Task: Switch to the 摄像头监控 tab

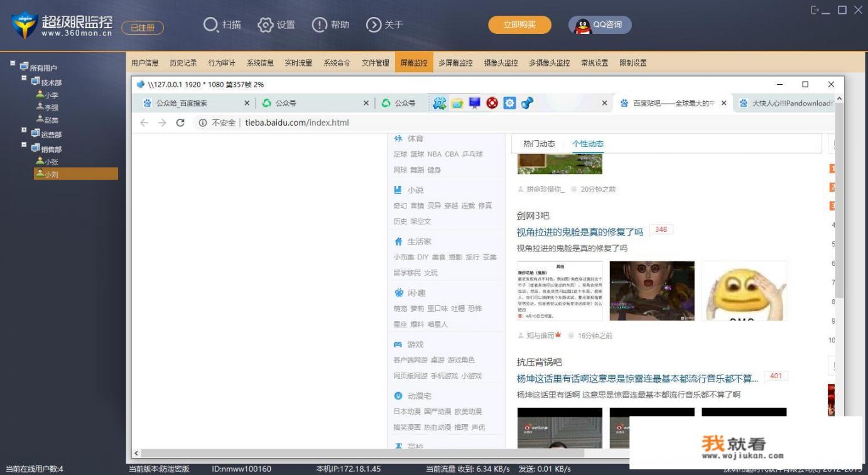Action: click(x=501, y=63)
